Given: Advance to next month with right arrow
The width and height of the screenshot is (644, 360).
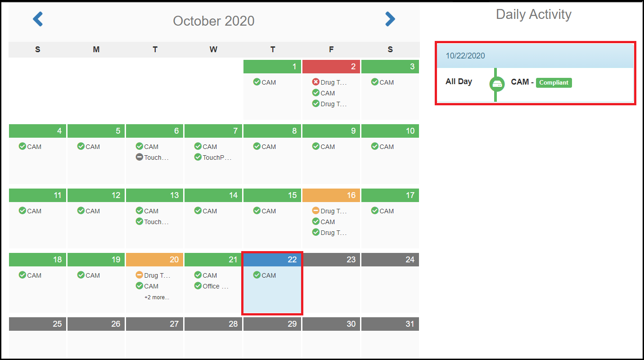Looking at the screenshot, I should click(x=390, y=19).
